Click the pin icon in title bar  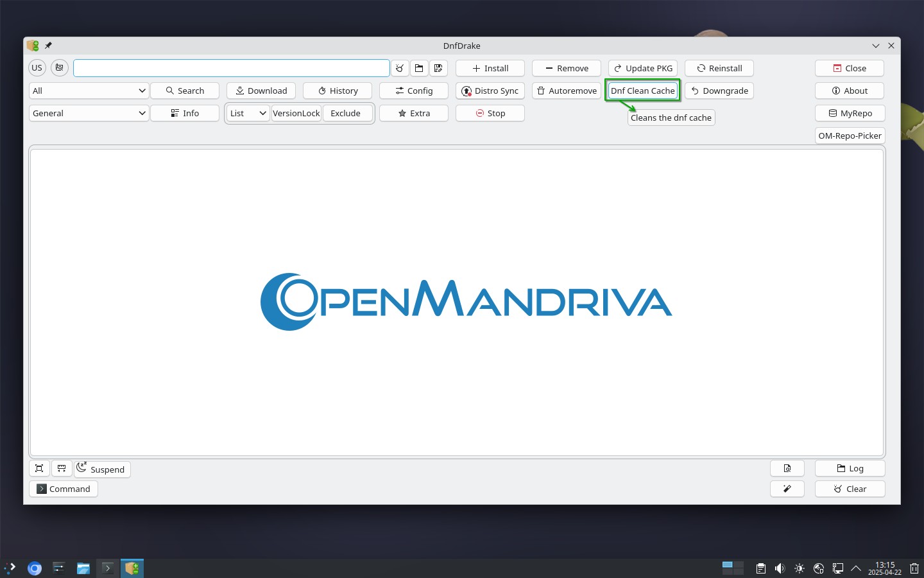coord(48,46)
